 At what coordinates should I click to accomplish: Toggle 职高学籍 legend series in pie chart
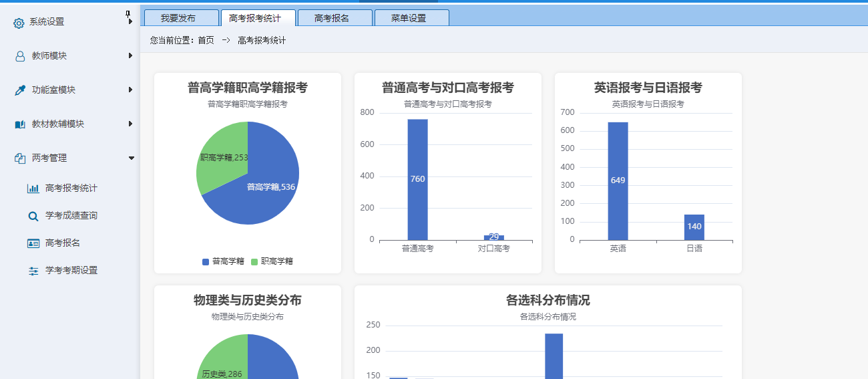coord(272,261)
